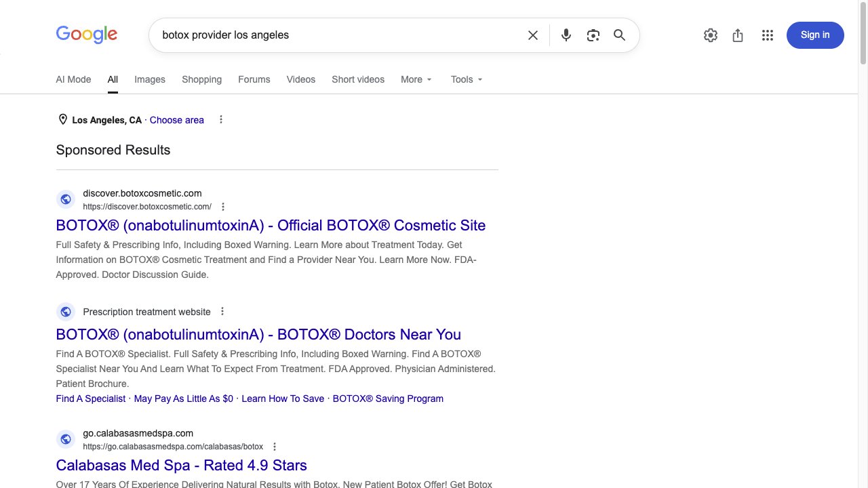Screen dimensions: 868x488
Task: Start voice search with microphone icon
Action: tap(566, 35)
